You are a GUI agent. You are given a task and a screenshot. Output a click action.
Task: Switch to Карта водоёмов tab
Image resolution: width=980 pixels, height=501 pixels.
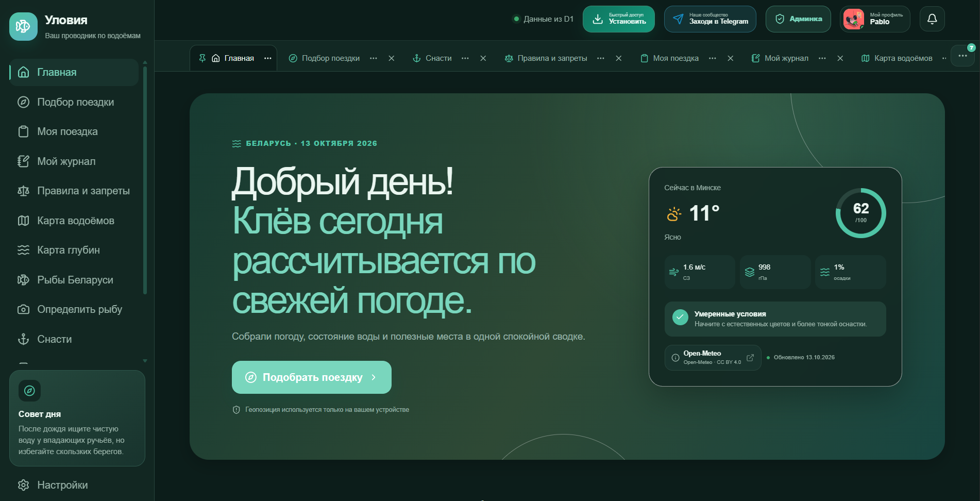[x=897, y=58]
